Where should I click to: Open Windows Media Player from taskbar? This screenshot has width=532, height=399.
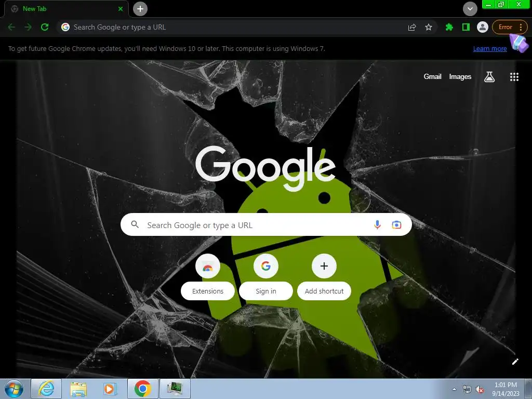coord(110,389)
